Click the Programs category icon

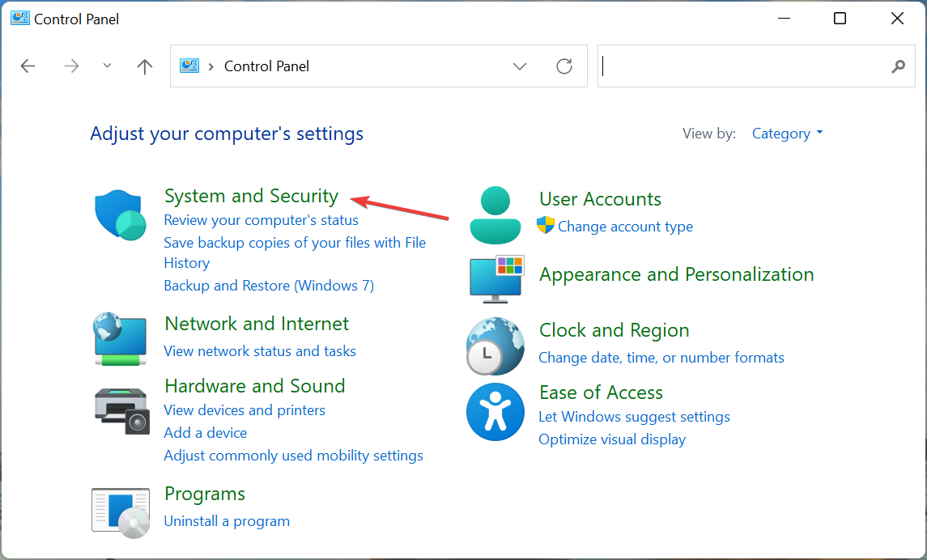[x=120, y=511]
